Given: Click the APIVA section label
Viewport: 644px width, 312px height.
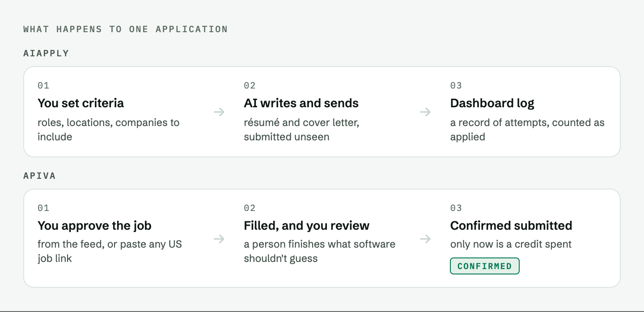Looking at the screenshot, I should tap(39, 176).
